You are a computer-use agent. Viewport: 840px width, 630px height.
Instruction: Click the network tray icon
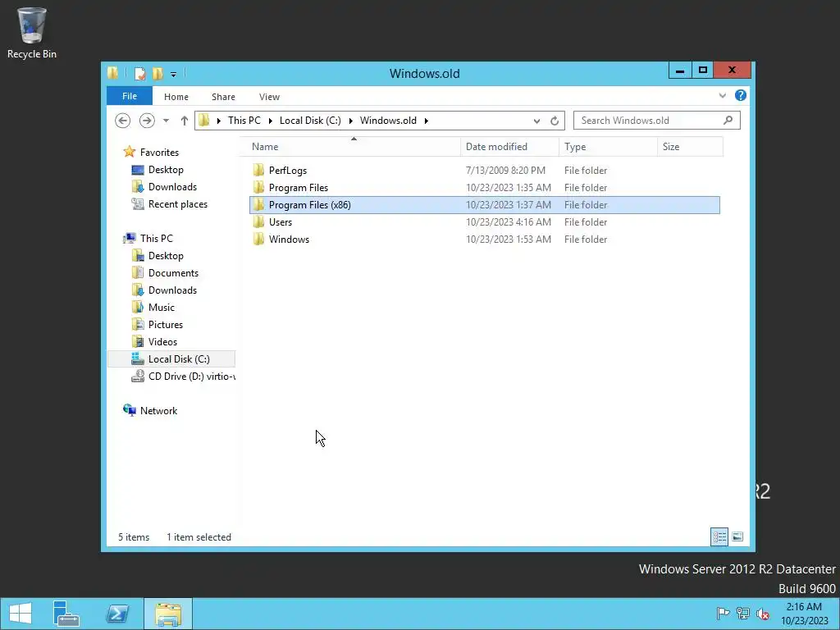742,613
